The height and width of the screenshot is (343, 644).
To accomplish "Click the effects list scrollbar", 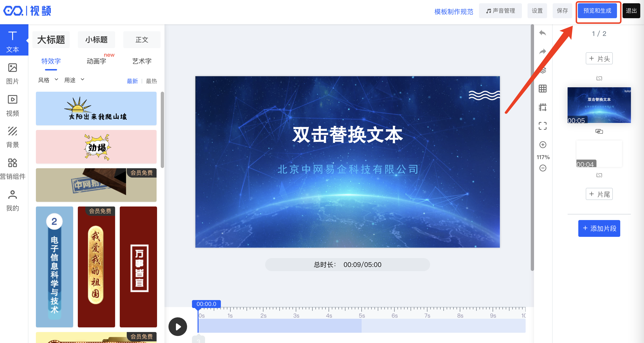I will [x=162, y=130].
